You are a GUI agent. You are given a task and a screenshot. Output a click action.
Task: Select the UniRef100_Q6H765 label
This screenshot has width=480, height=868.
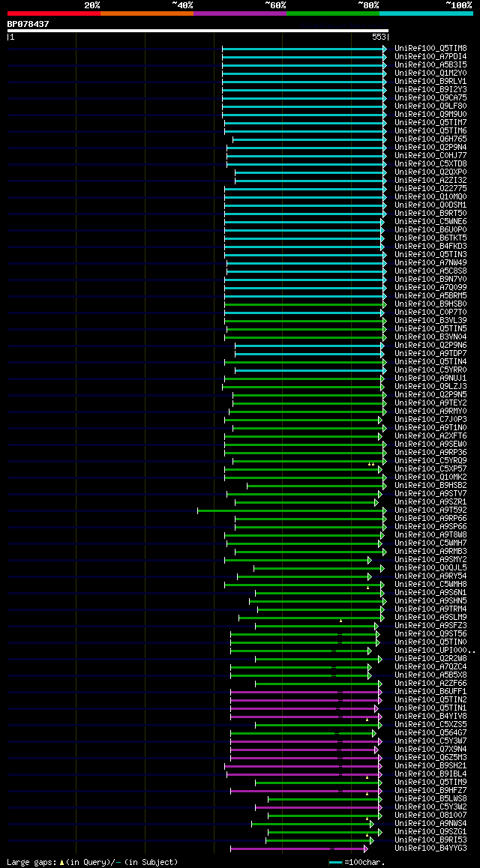tap(430, 139)
